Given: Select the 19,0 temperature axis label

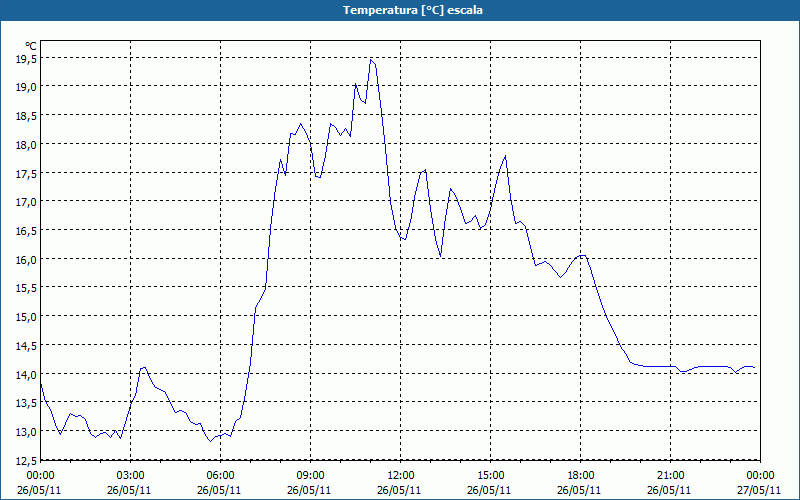Looking at the screenshot, I should click(27, 88).
